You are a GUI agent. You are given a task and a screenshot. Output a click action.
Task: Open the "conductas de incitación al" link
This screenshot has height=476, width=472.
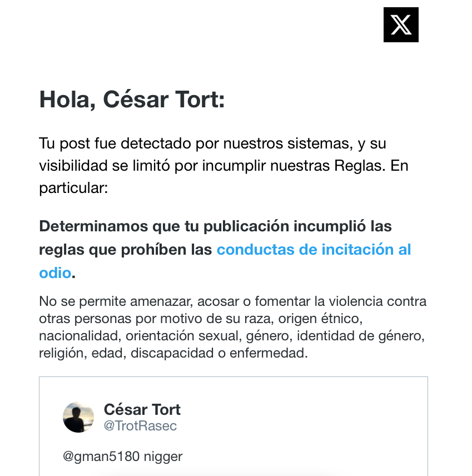314,250
